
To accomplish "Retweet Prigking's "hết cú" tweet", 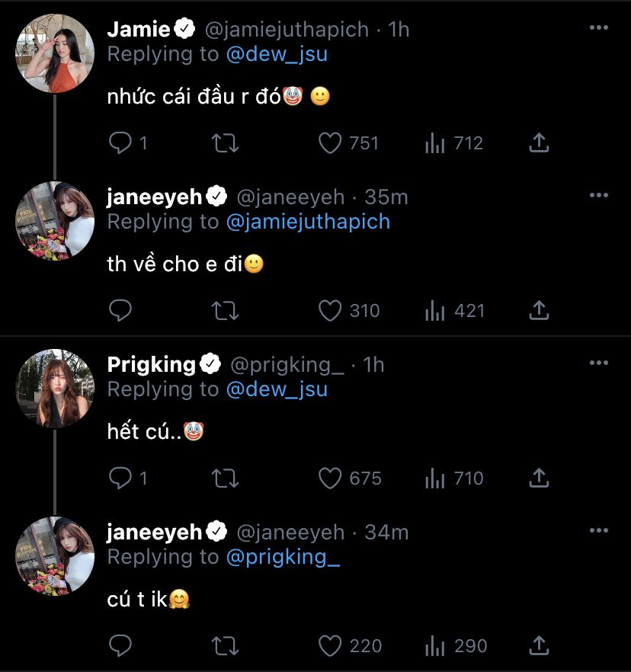I will point(225,478).
